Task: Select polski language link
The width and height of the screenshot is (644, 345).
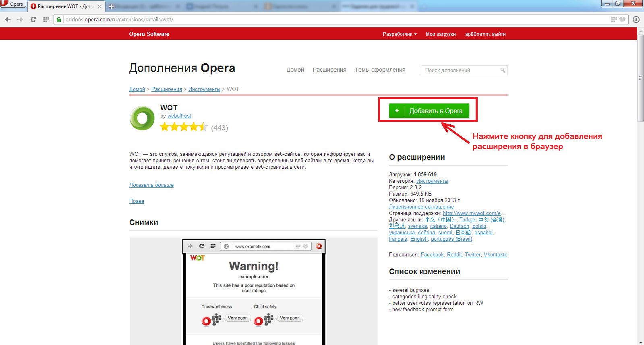Action: tap(479, 226)
